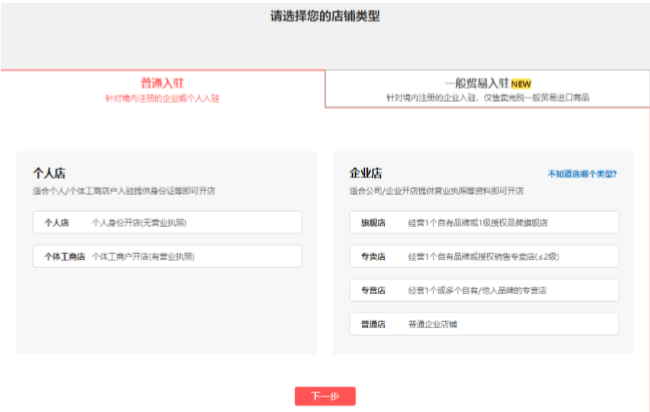Click the yellow NEW badge

point(521,84)
